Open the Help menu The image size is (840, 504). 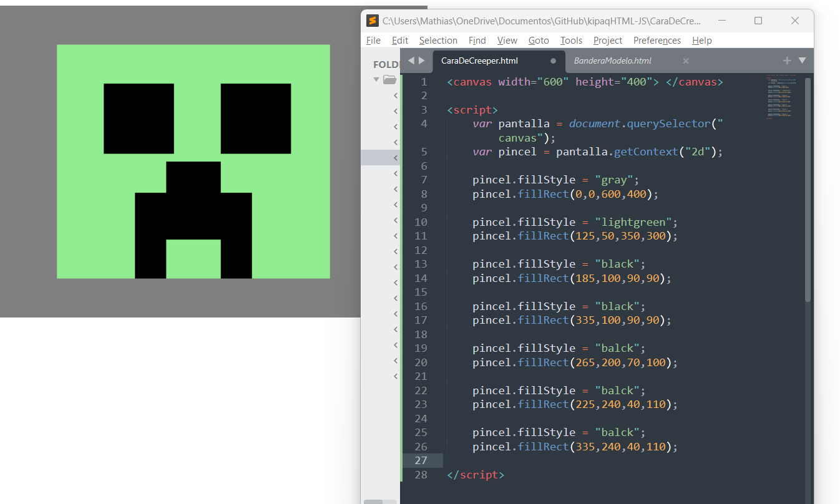pyautogui.click(x=702, y=41)
